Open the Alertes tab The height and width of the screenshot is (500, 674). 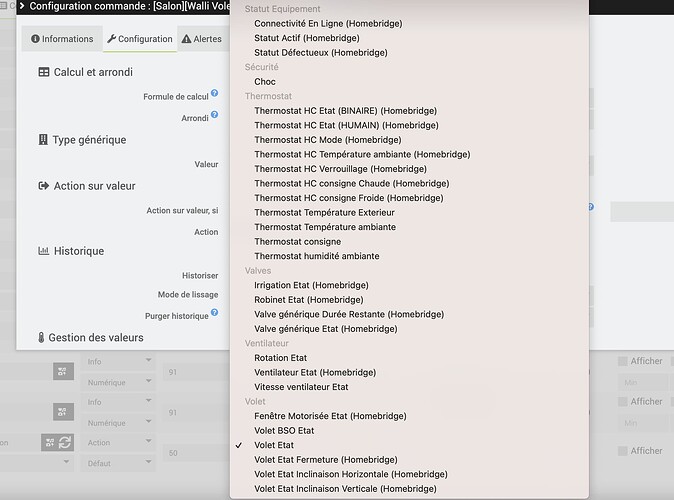click(202, 39)
